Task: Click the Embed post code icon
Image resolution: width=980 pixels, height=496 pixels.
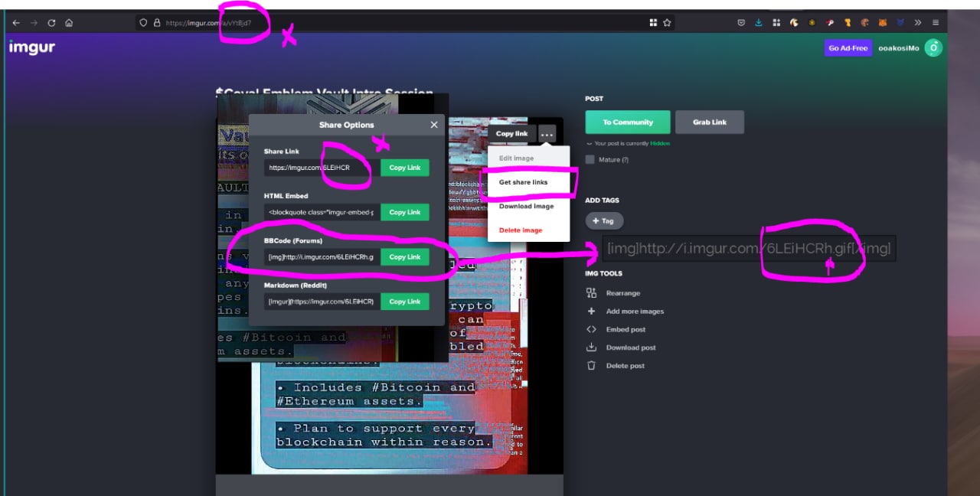Action: pos(591,330)
